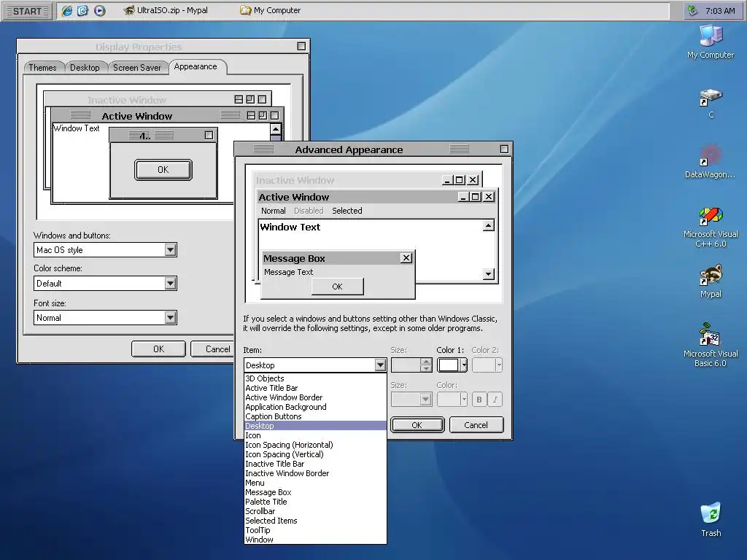Choose Message Box from the Item list

315,492
